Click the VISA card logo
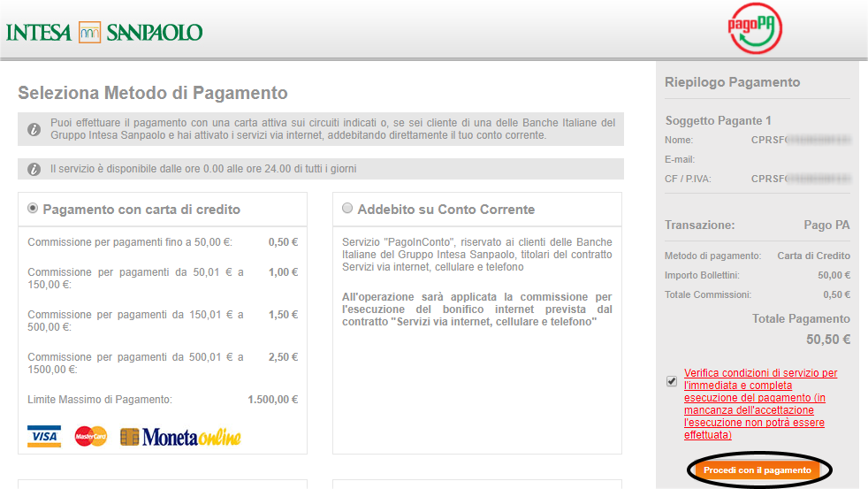 (44, 437)
